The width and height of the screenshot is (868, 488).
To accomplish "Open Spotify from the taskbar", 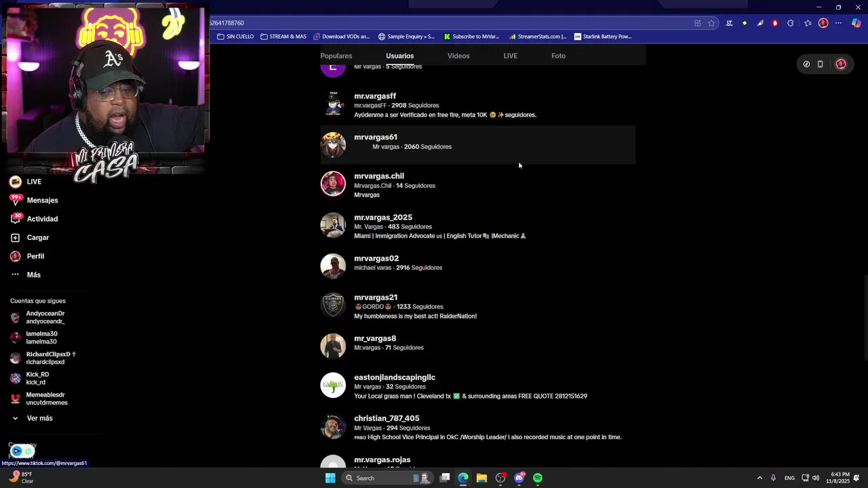I will [538, 478].
